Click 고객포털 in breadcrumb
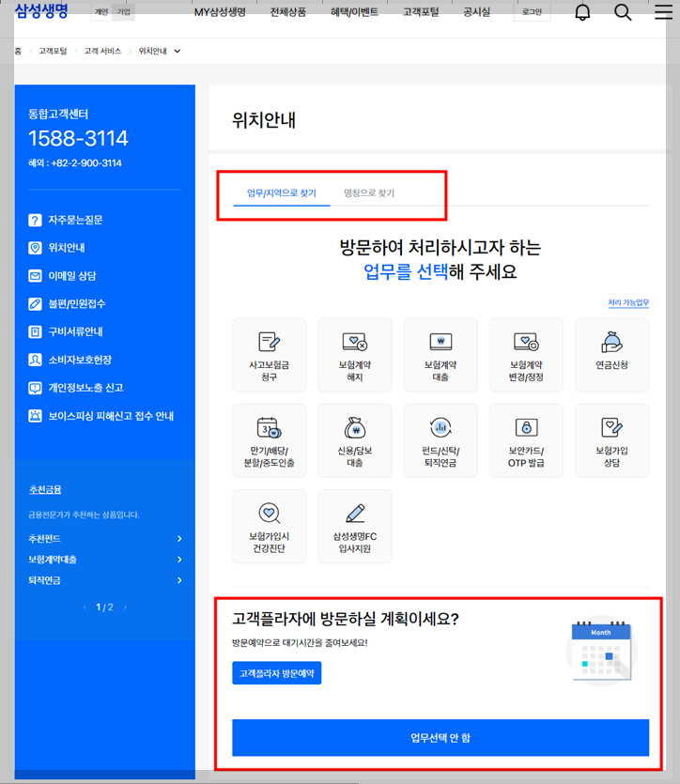The height and width of the screenshot is (784, 680). point(53,51)
